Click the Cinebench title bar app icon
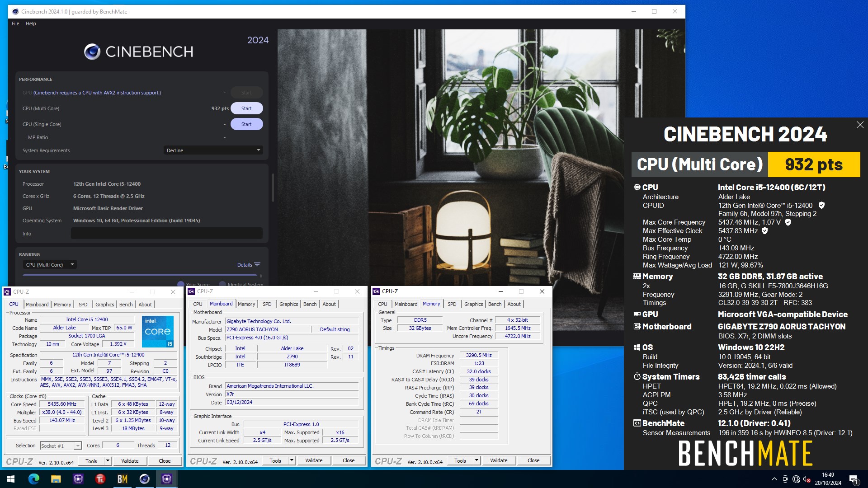Image resolution: width=868 pixels, height=488 pixels. [15, 12]
